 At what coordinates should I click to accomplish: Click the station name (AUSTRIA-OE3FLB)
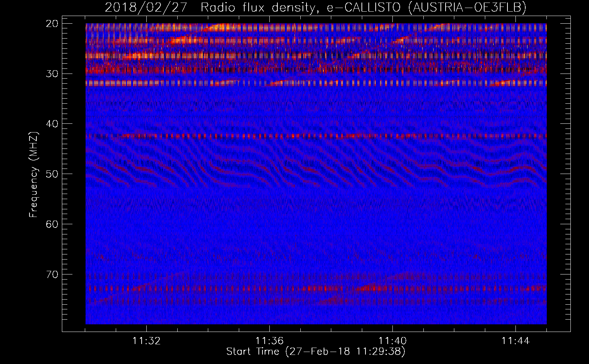tap(467, 7)
